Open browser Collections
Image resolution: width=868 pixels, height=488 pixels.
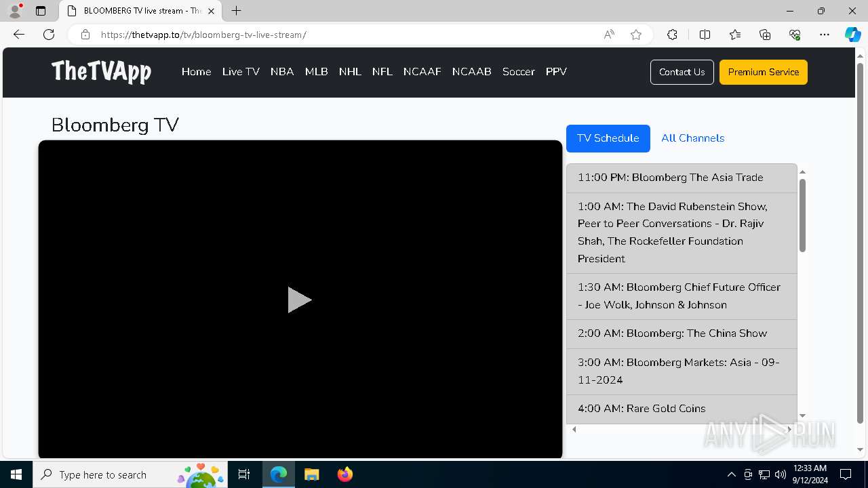[765, 35]
